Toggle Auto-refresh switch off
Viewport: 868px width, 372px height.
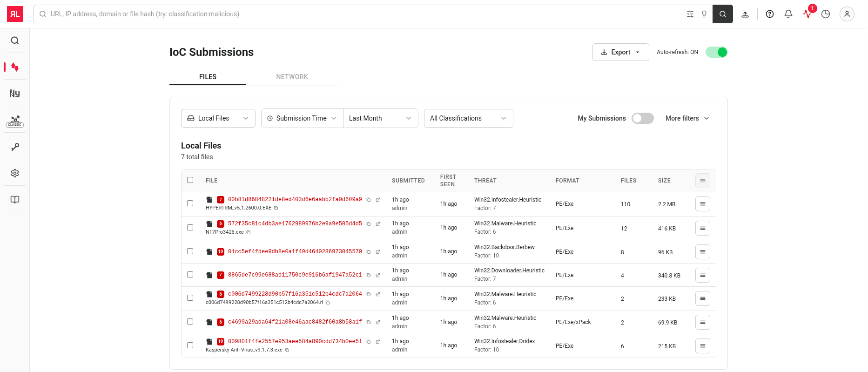point(717,52)
